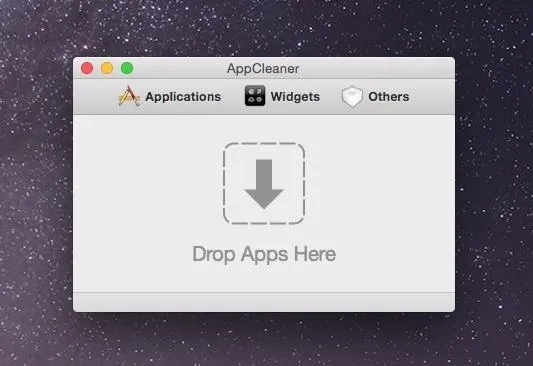Click the dashed drop zone arrow
This screenshot has width=533, height=366.
coord(264,184)
